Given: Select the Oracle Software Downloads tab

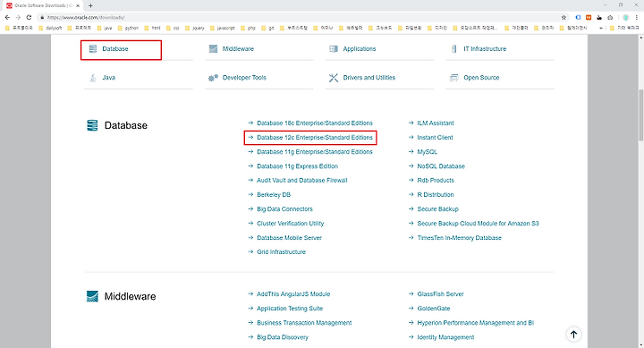Looking at the screenshot, I should click(x=43, y=5).
